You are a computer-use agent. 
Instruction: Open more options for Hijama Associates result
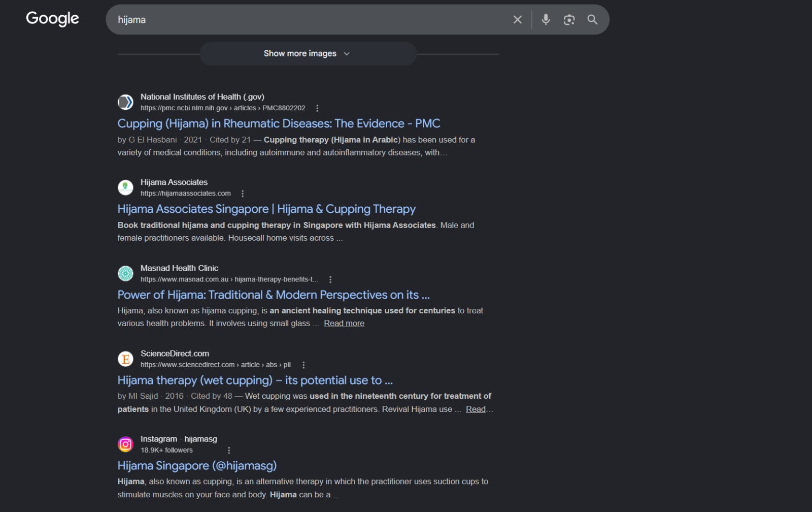[243, 194]
